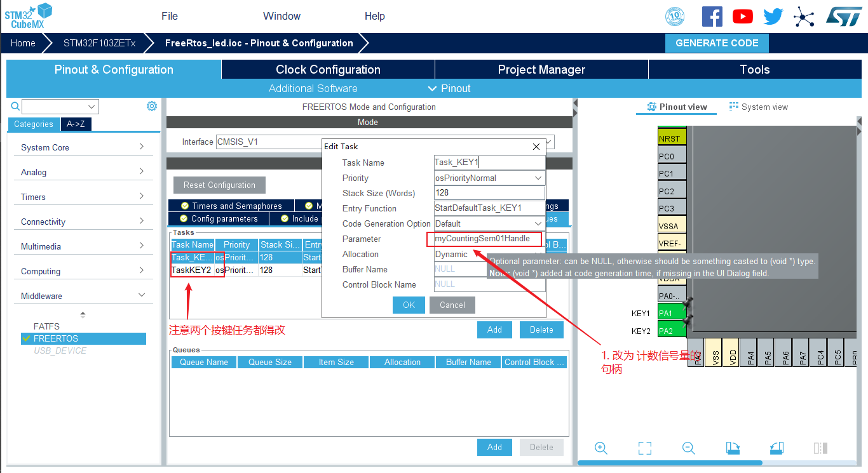Click the Twitter icon in the header
The height and width of the screenshot is (473, 868).
773,17
